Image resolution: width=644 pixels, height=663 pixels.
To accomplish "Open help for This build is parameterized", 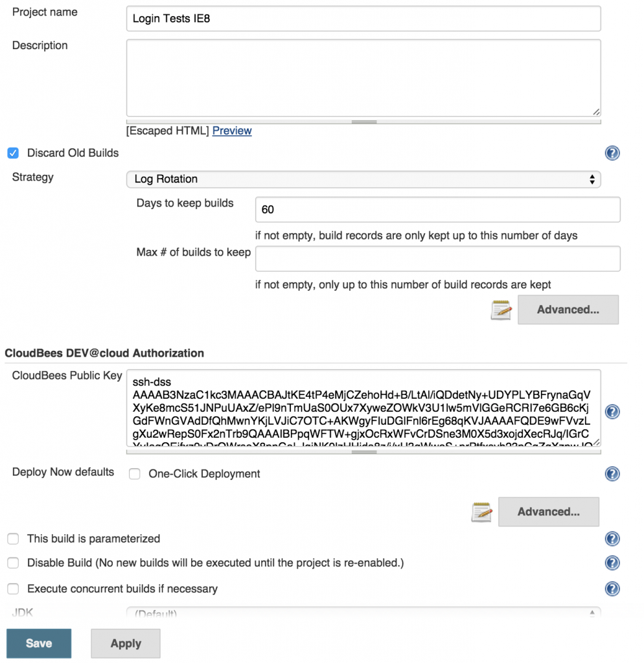I will click(612, 538).
